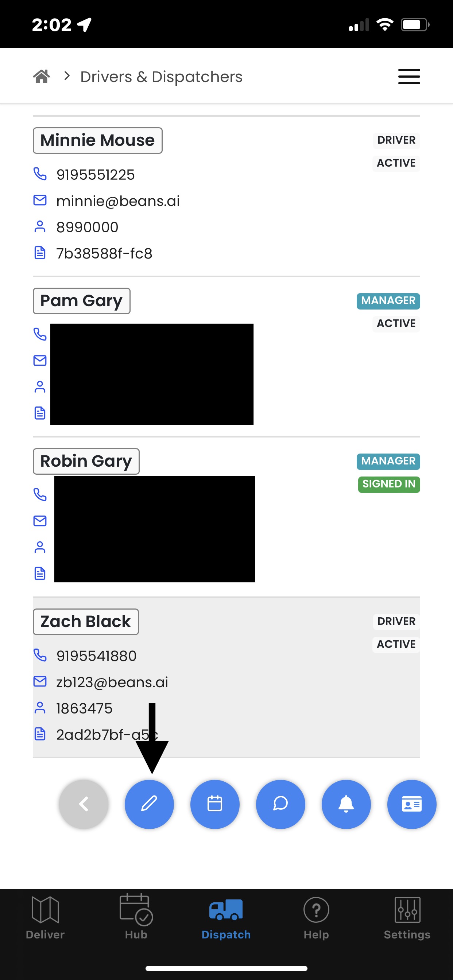Image resolution: width=453 pixels, height=980 pixels.
Task: Open the Help tab
Action: (316, 918)
